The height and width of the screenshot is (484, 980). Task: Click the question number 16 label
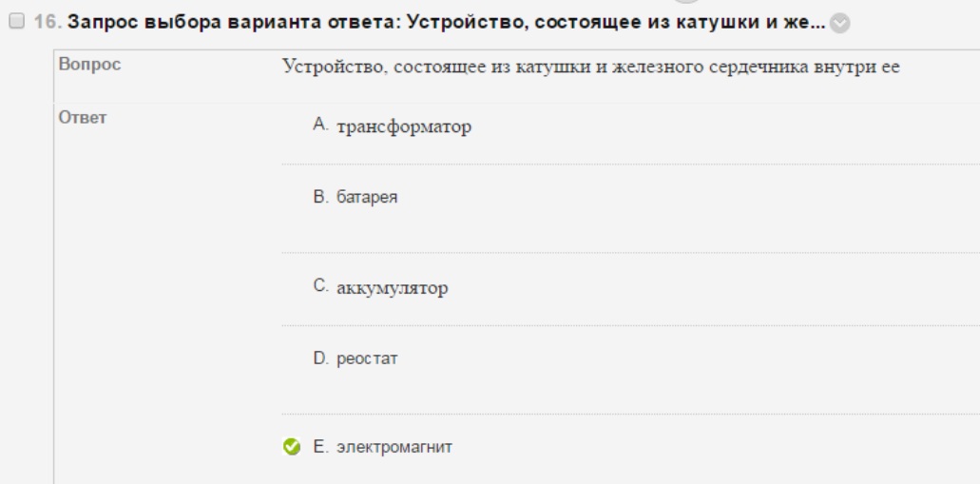tap(48, 22)
